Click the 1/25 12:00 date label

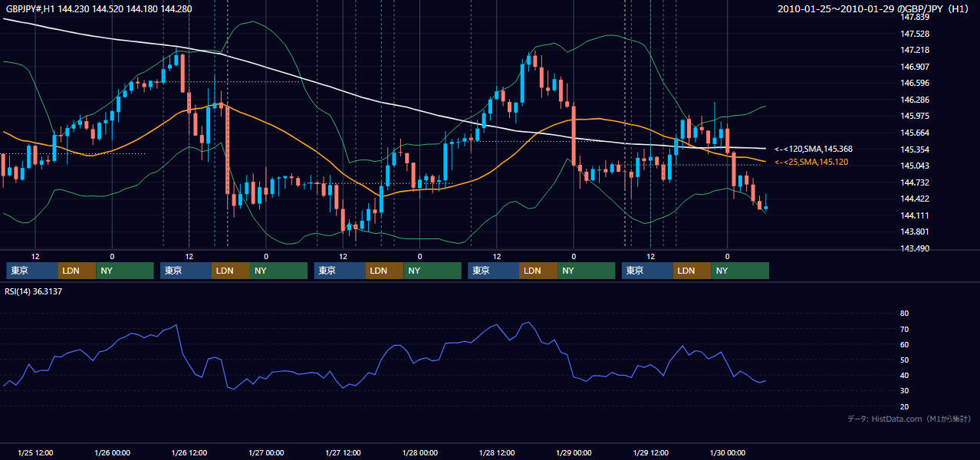(x=35, y=452)
